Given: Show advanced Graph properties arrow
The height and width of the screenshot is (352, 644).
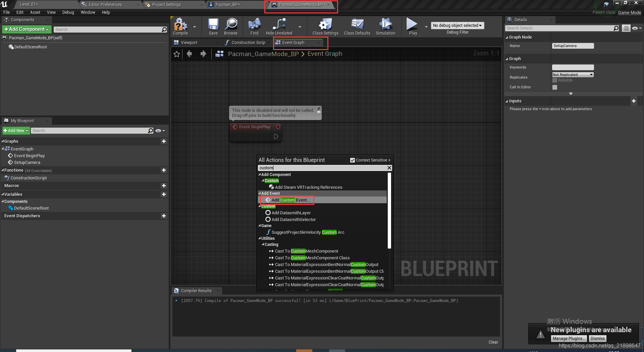Looking at the screenshot, I should click(x=571, y=94).
